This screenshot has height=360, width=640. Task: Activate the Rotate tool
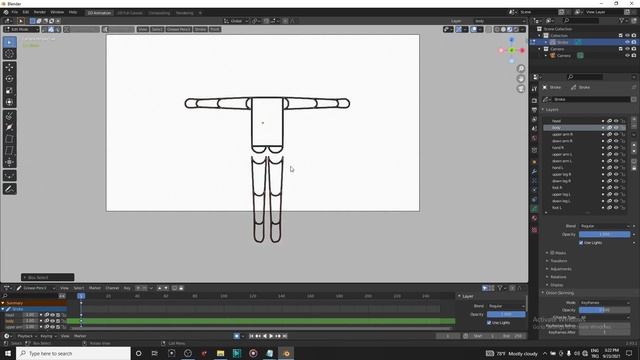(10, 79)
